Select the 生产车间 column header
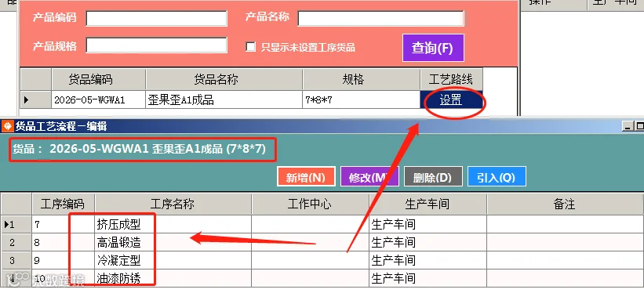644x293 pixels. pos(428,204)
